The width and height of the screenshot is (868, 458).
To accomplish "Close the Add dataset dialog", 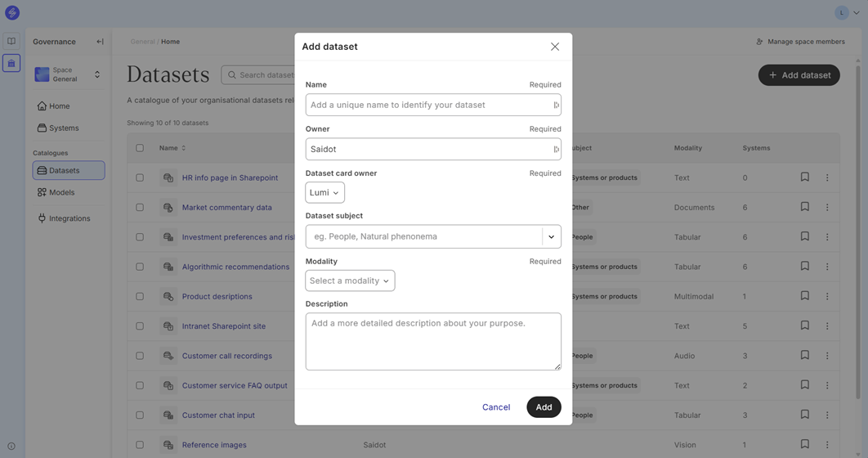I will 555,47.
